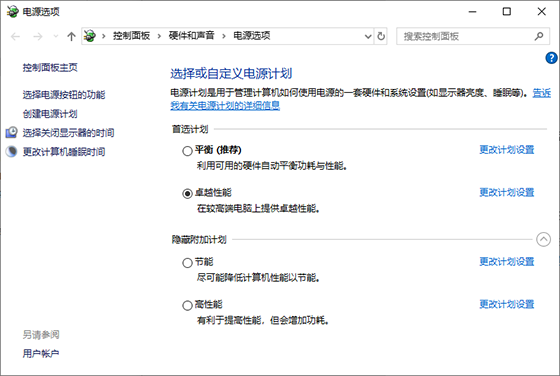Click the search magnifier icon
The width and height of the screenshot is (560, 376).
(539, 36)
